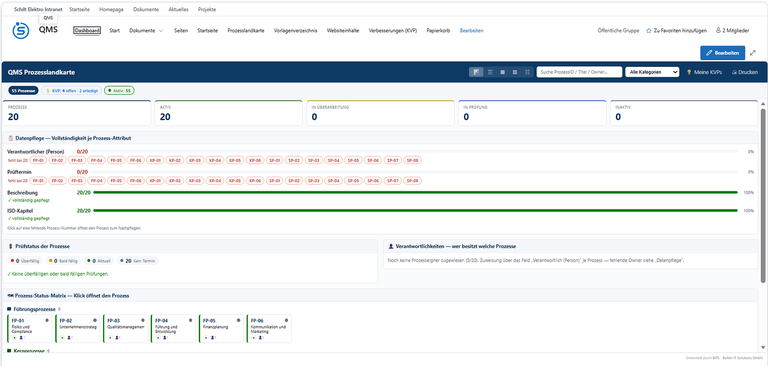Screen dimensions: 768x366
Task: Focus the Suche ProzessID search field
Action: [x=579, y=72]
